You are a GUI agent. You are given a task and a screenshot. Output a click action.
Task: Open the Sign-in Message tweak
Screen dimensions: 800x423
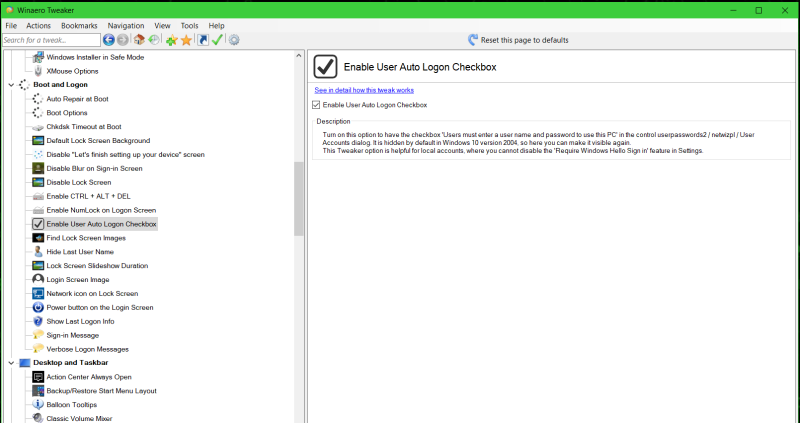tap(72, 335)
